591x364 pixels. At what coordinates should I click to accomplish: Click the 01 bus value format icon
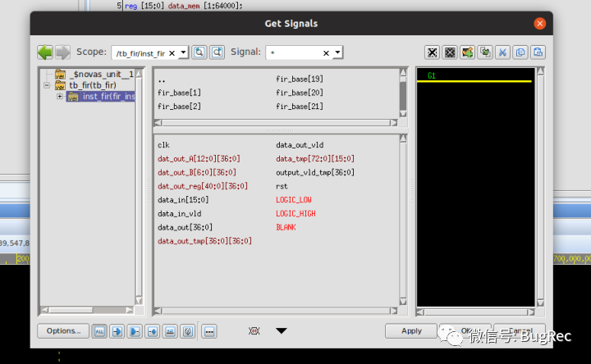click(x=254, y=331)
